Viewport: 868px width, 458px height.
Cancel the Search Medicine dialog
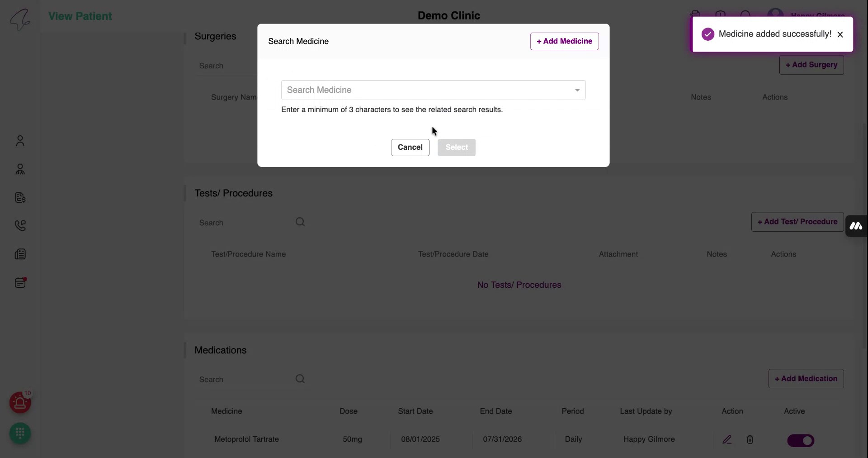[410, 148]
